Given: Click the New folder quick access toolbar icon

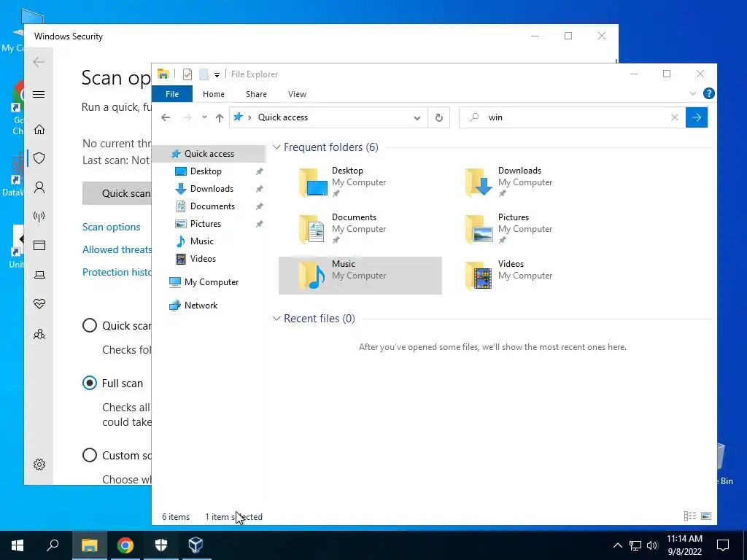Looking at the screenshot, I should point(204,74).
